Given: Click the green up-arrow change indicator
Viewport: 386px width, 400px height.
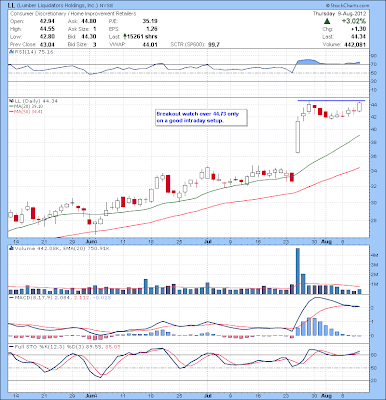Looking at the screenshot, I should 327,21.
